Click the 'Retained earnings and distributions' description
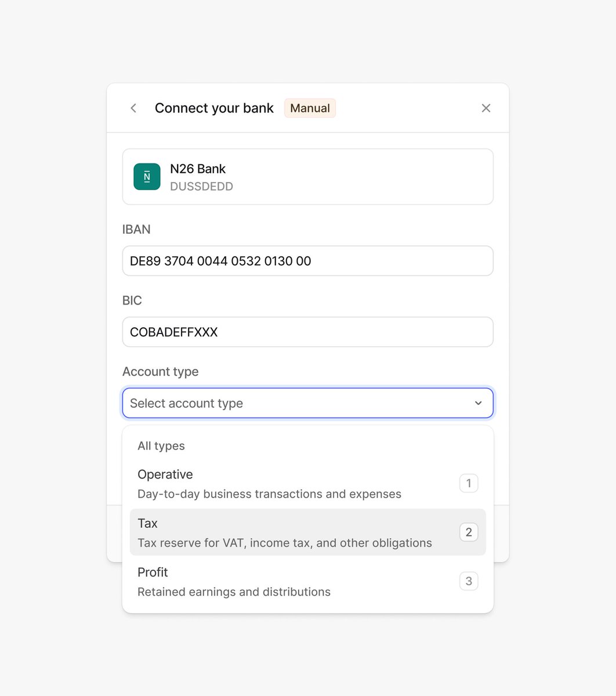This screenshot has width=616, height=696. [234, 592]
